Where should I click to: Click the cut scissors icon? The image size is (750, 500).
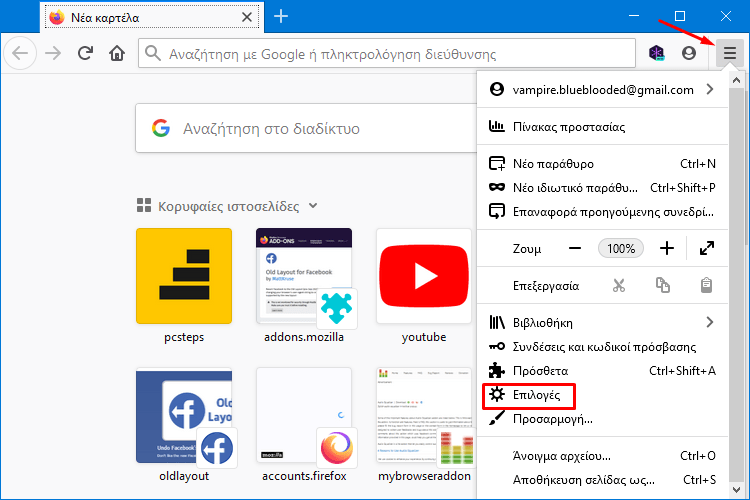[x=619, y=286]
